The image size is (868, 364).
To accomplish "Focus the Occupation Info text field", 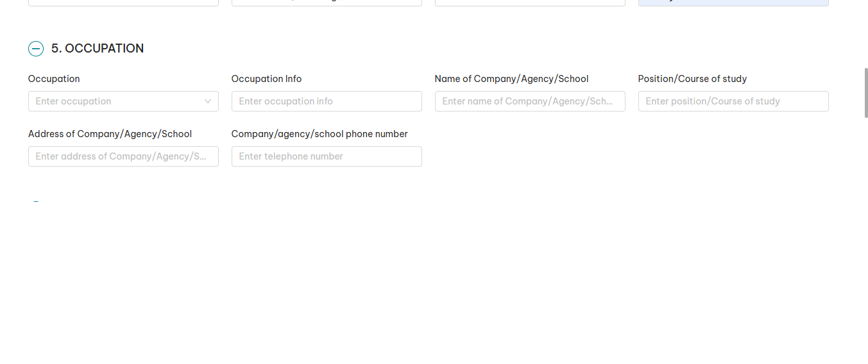I will tap(327, 101).
